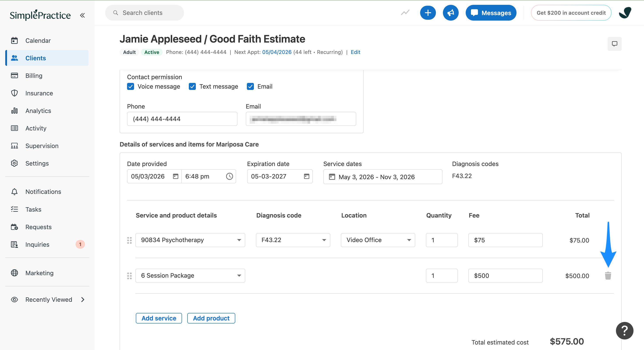
Task: Open calendar picker for Date provided
Action: coord(176,177)
